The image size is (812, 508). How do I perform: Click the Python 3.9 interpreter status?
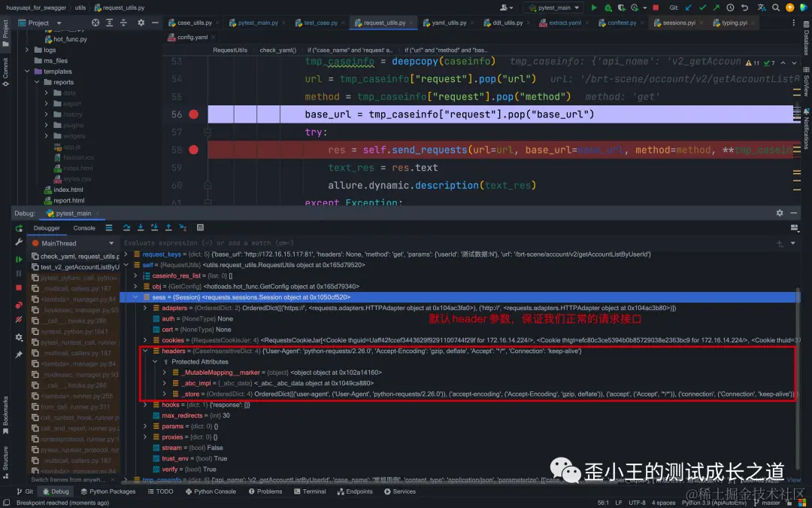coord(715,503)
